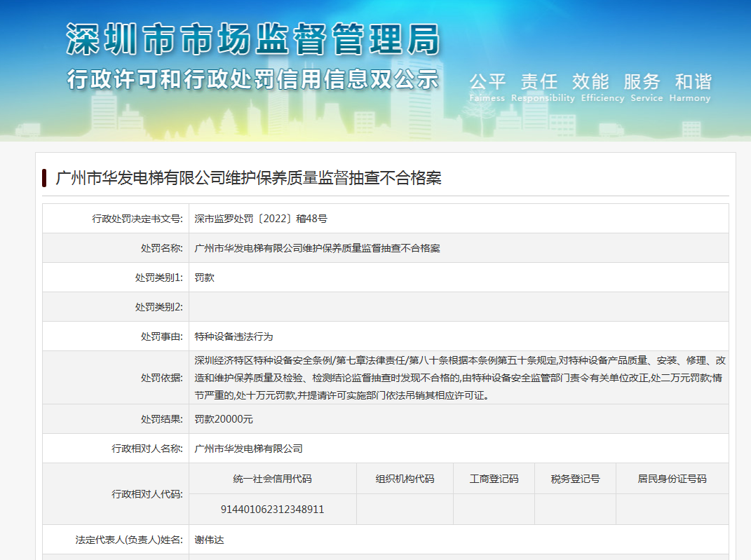The image size is (751, 560).
Task: Click the 深圳市市场监督管理局 header title
Action: click(x=253, y=39)
